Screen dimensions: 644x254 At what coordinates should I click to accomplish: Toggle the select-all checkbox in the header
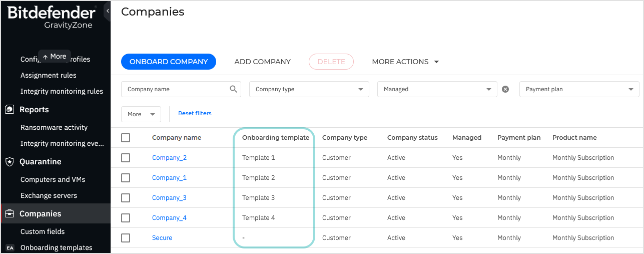[x=126, y=137]
